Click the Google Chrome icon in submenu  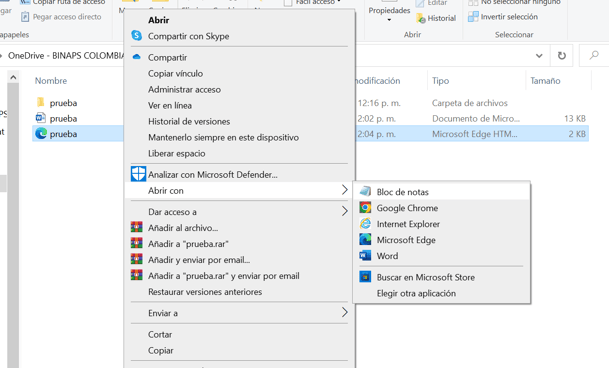(x=365, y=208)
